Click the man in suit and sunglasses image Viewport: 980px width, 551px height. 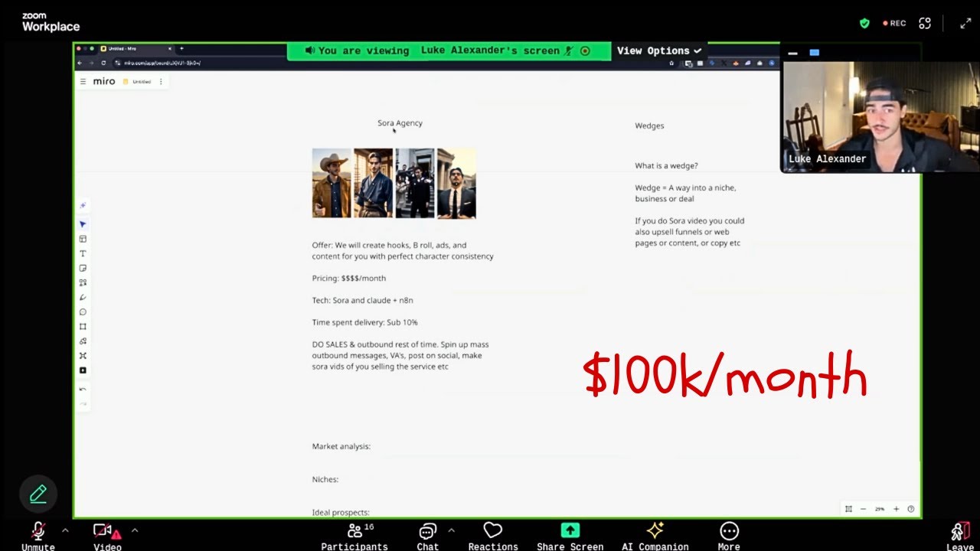(456, 184)
